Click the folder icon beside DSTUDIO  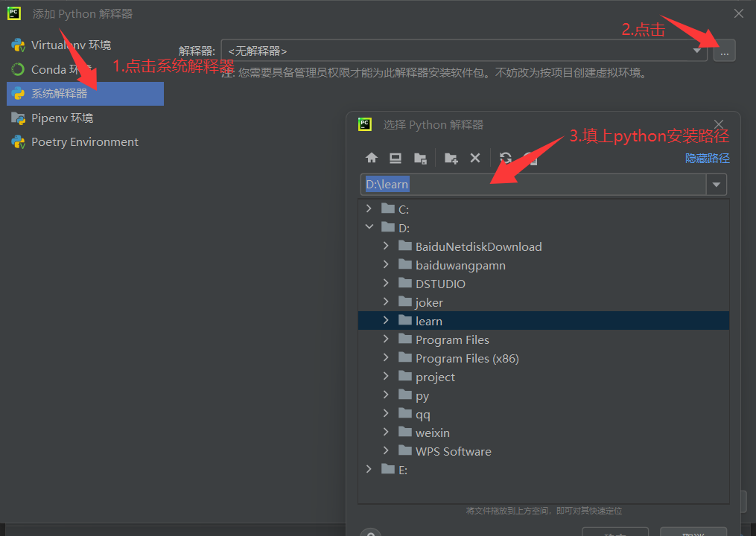click(405, 284)
